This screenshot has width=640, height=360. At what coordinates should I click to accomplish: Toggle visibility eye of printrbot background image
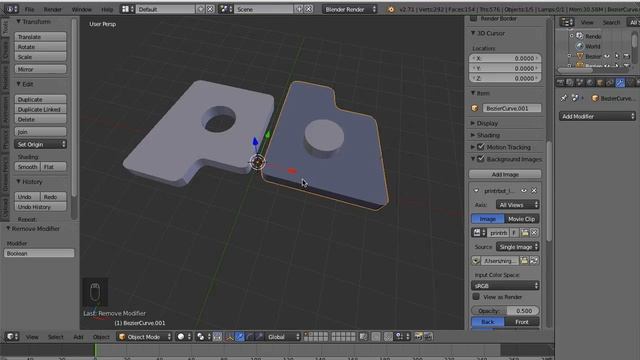(524, 191)
